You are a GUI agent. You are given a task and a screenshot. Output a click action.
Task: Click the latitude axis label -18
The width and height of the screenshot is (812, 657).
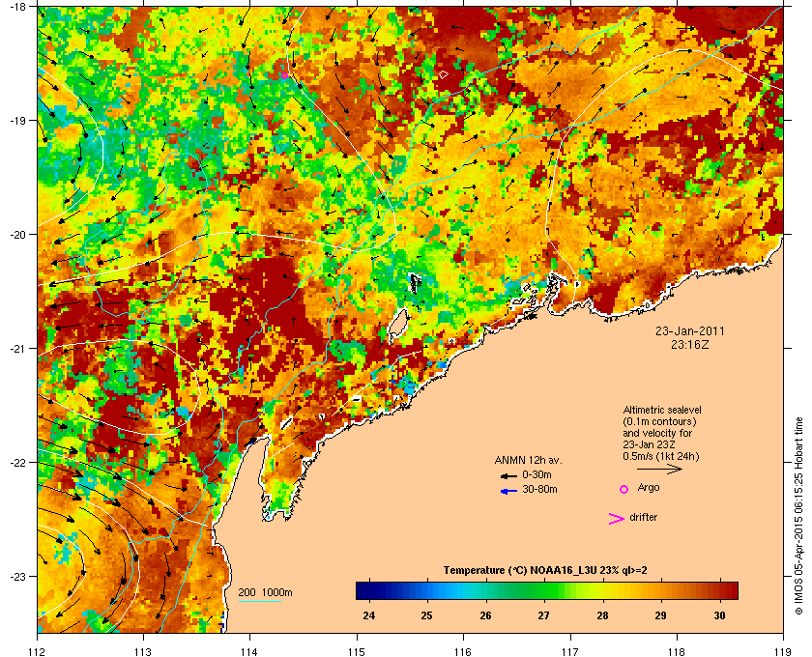coord(17,7)
